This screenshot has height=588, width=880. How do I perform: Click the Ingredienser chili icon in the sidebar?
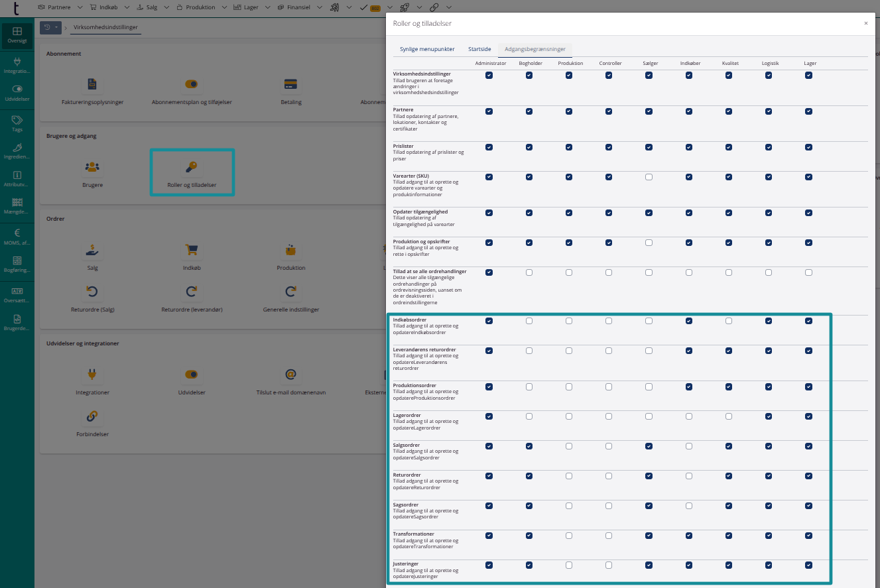[17, 148]
